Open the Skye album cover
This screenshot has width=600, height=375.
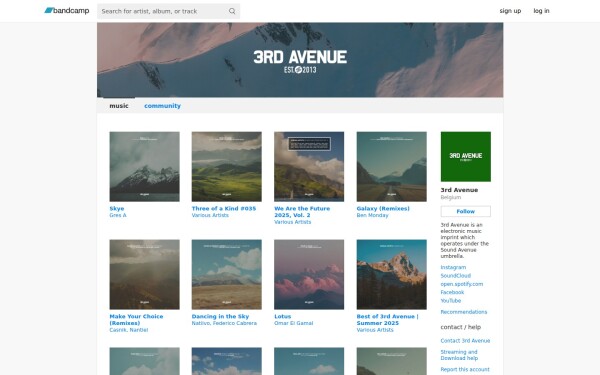coord(144,166)
